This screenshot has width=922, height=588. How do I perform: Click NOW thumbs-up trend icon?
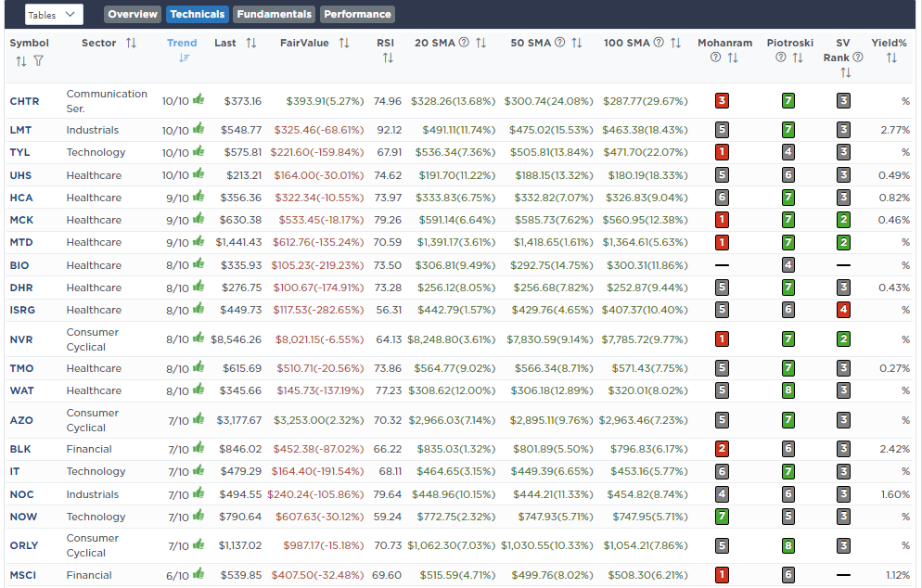pos(198,515)
